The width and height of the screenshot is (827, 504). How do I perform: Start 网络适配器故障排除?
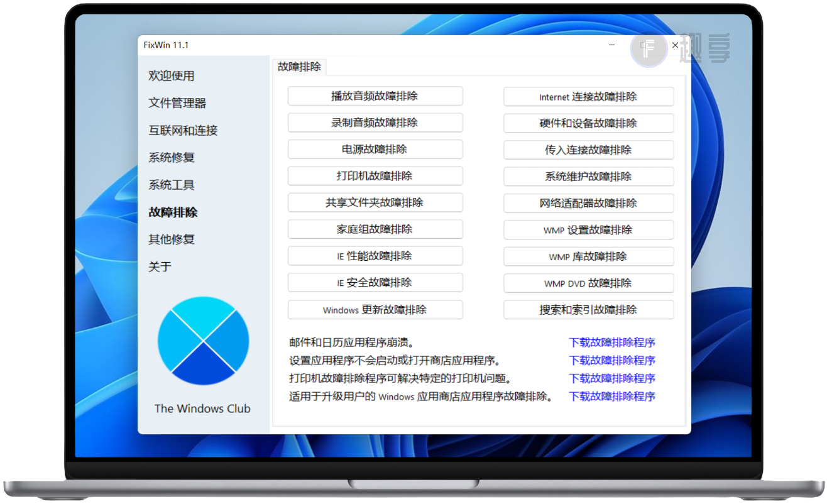tap(589, 203)
